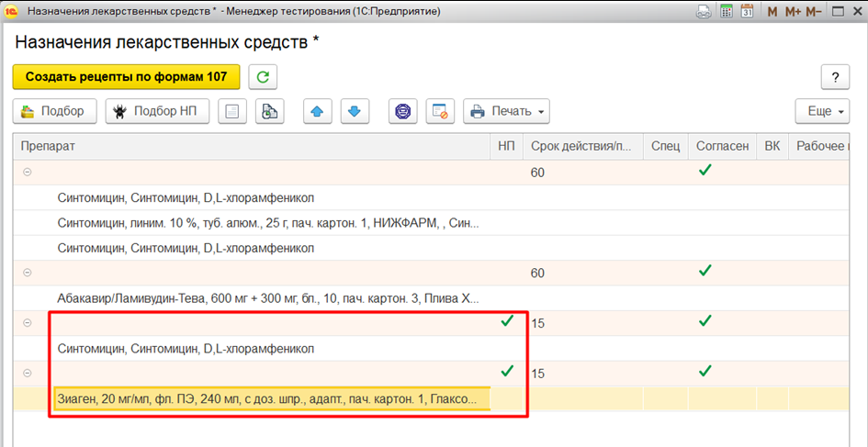Click the move row up arrow

click(x=317, y=112)
